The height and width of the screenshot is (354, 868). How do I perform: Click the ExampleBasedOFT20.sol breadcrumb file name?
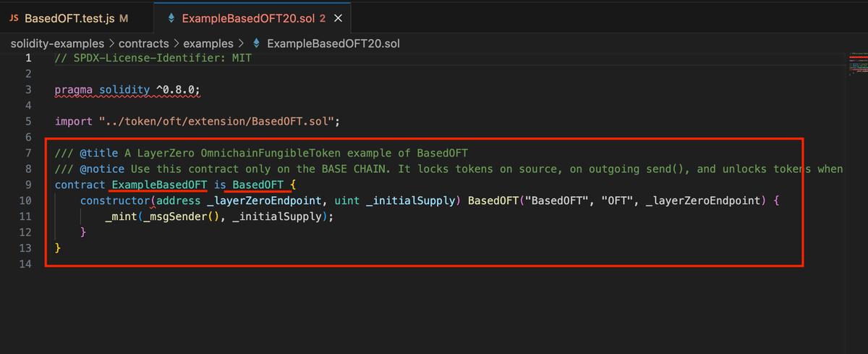click(333, 43)
